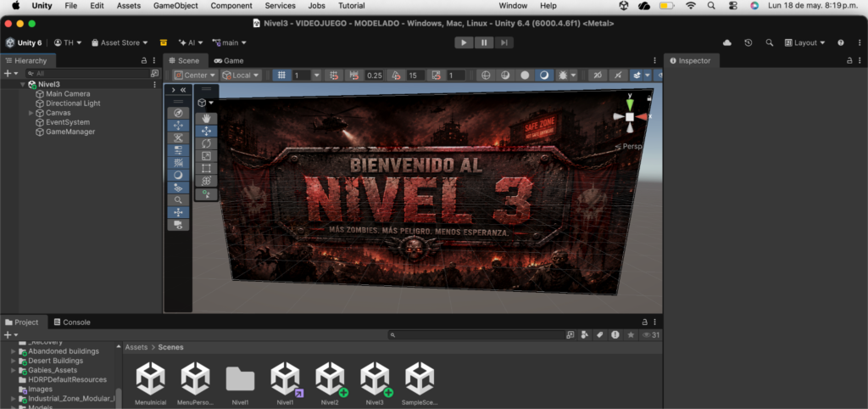The width and height of the screenshot is (868, 409).
Task: Select the Rotate tool
Action: coord(207,143)
